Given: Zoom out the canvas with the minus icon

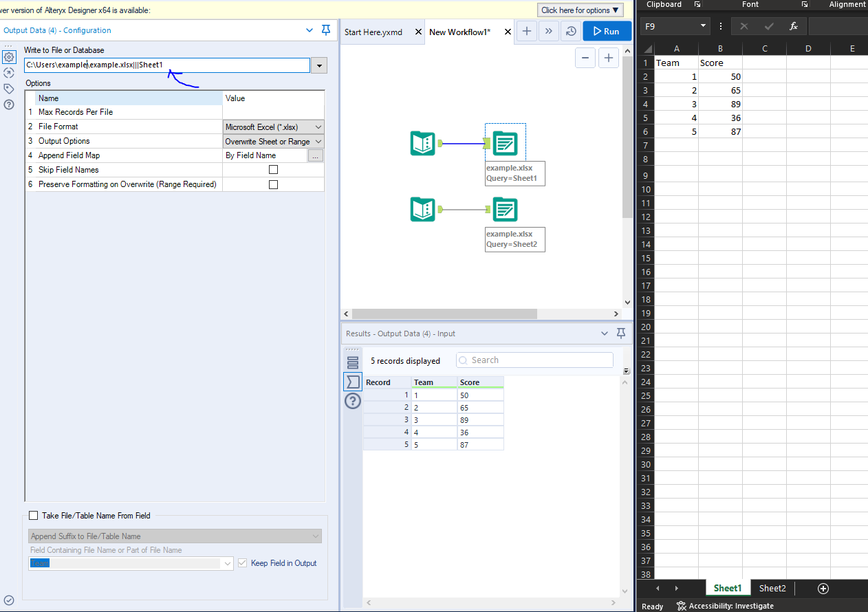Looking at the screenshot, I should tap(585, 58).
